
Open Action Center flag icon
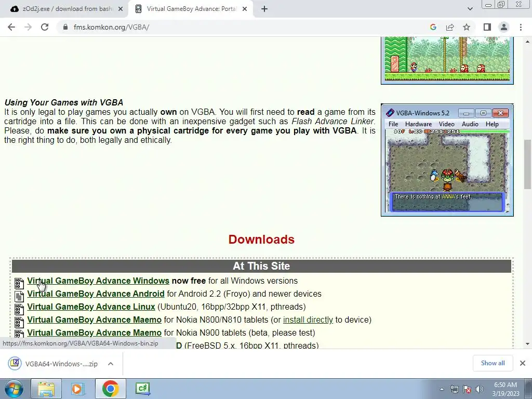(x=467, y=389)
